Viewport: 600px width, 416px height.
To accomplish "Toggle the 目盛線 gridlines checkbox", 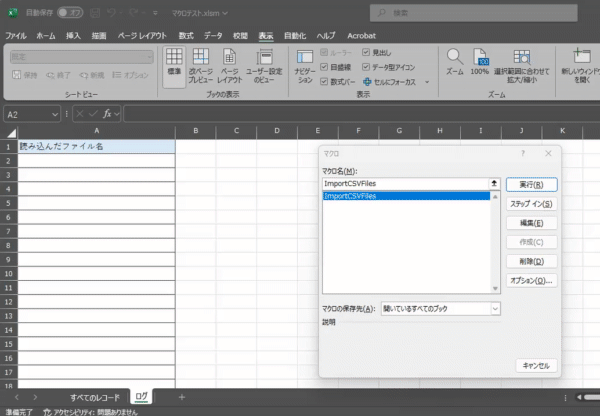I will click(x=324, y=67).
